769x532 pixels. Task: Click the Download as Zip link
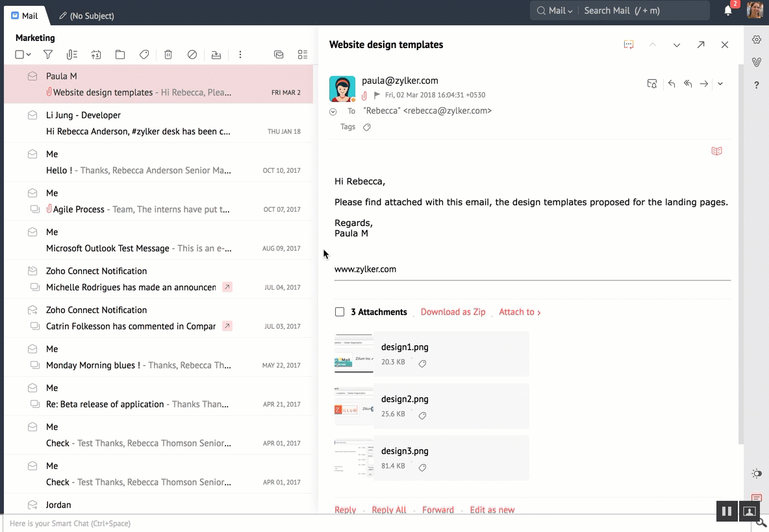[x=453, y=312]
